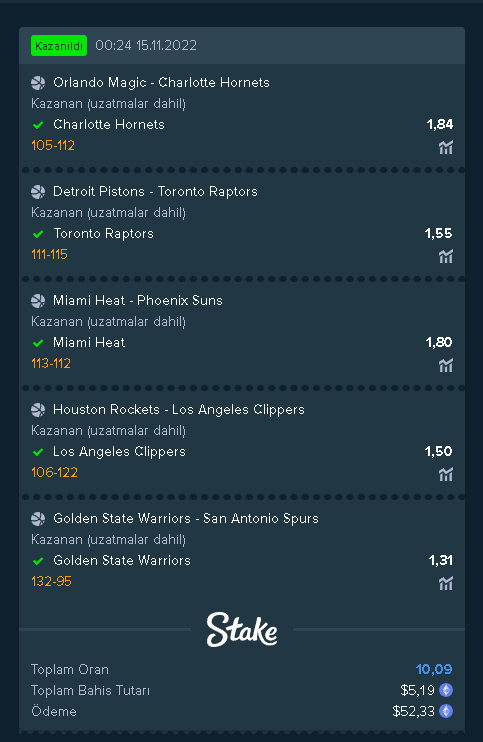Click the total odds value 10,09
483x742 pixels.
pos(434,669)
